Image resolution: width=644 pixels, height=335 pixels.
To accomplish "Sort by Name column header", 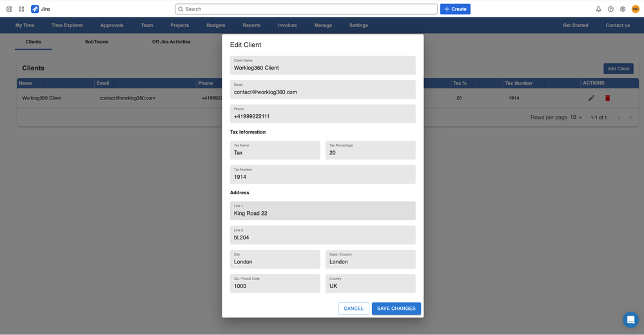I will pyautogui.click(x=26, y=83).
